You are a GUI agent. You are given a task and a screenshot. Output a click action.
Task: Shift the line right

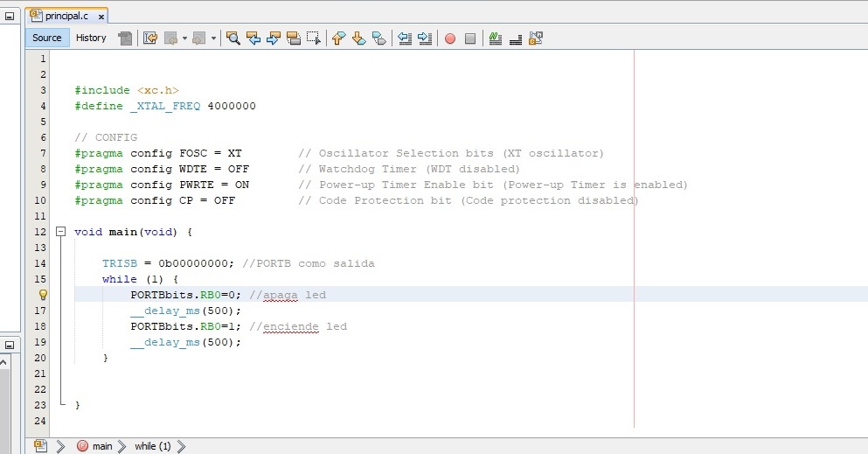coord(425,38)
